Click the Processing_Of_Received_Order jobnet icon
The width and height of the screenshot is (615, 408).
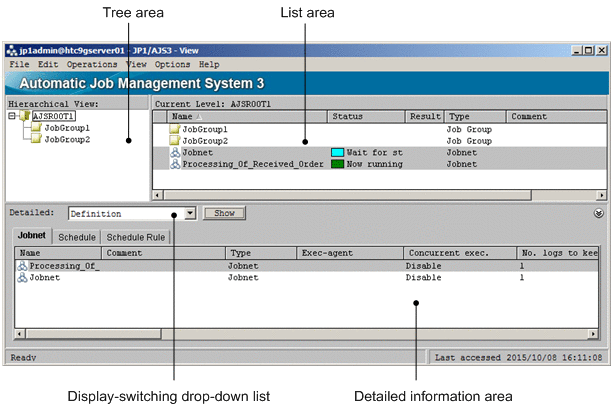[x=175, y=164]
